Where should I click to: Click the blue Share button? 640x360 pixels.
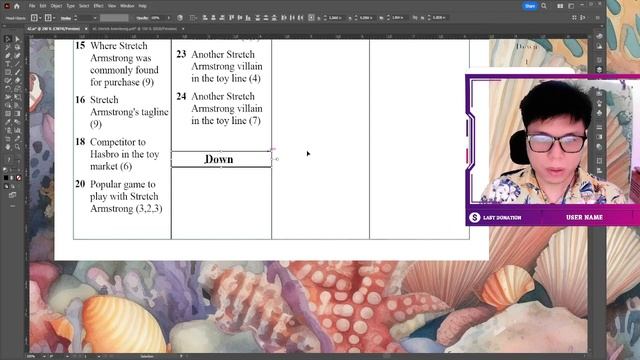point(530,6)
